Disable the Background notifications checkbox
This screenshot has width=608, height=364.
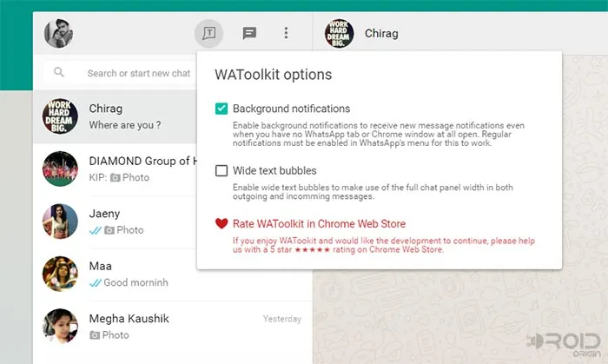pos(221,109)
